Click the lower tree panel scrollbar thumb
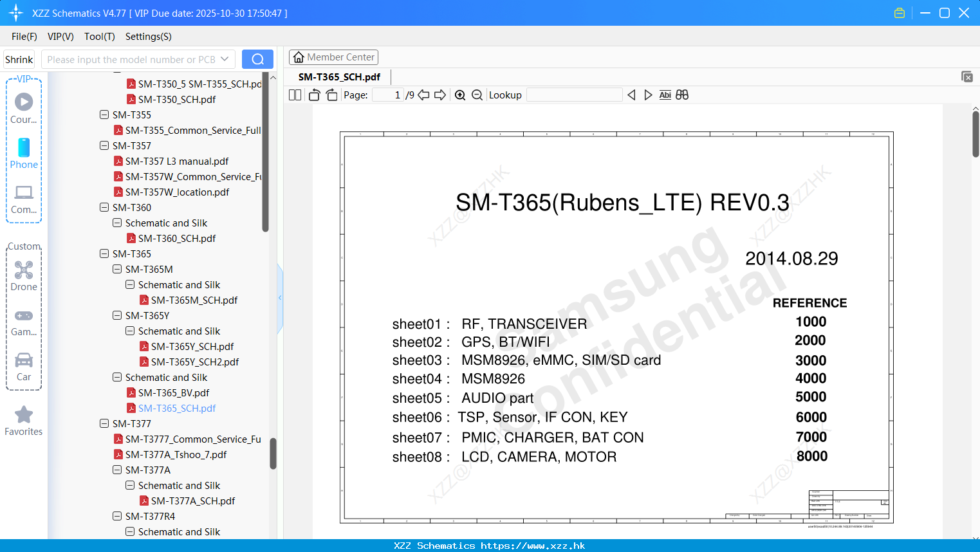This screenshot has width=980, height=552. (273, 454)
